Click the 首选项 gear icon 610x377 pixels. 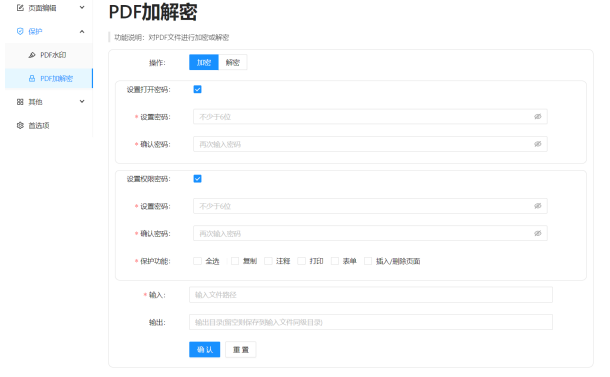(20, 125)
